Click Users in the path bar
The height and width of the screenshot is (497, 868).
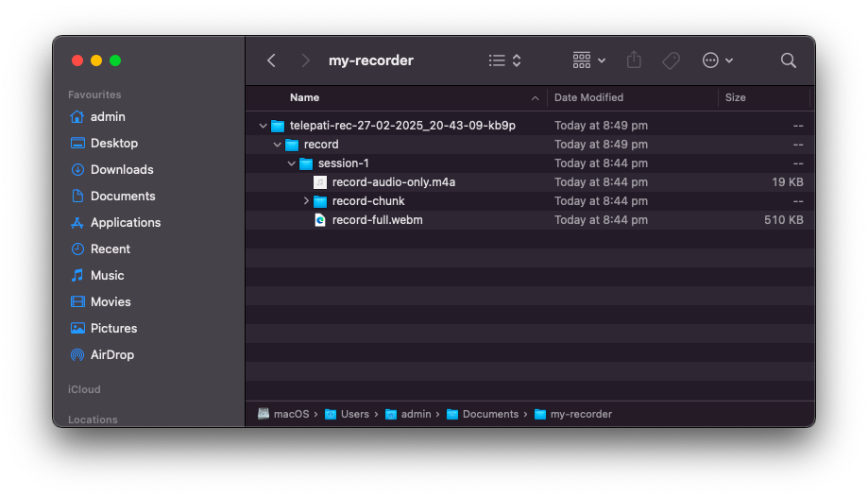pyautogui.click(x=354, y=414)
